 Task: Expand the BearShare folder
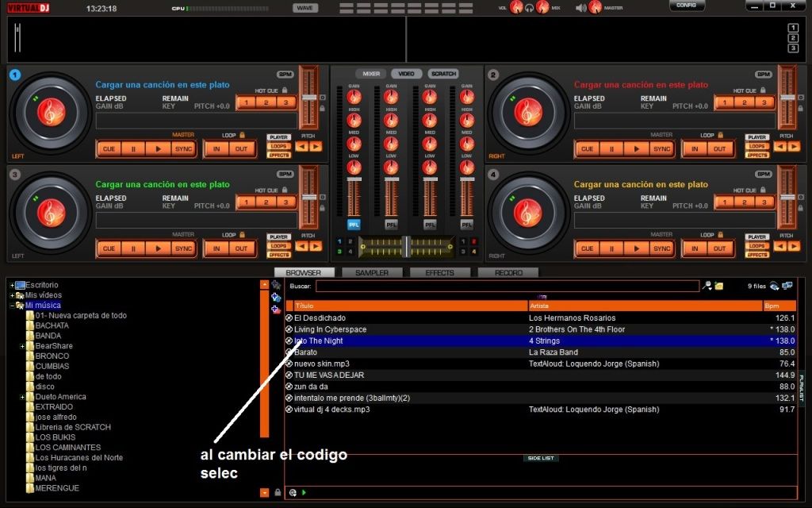coord(22,346)
